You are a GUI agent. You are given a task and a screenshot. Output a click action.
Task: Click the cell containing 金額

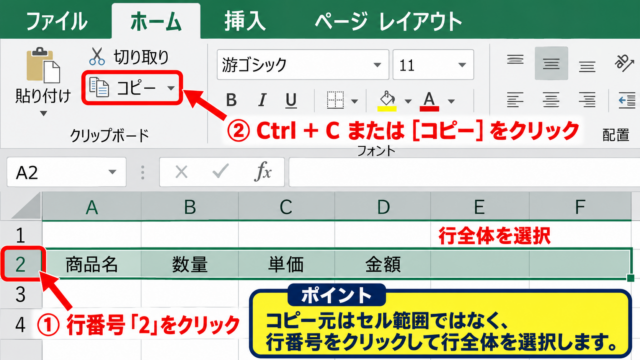point(382,264)
